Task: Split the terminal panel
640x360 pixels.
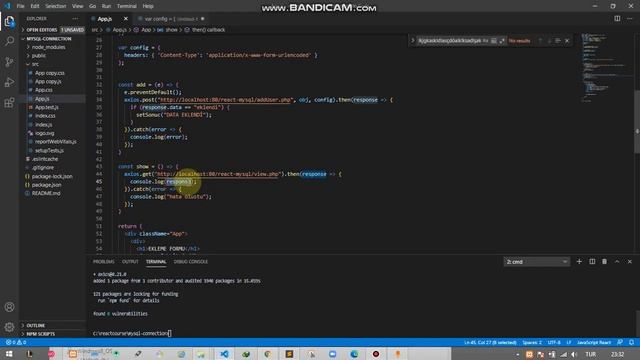Action: (592, 262)
